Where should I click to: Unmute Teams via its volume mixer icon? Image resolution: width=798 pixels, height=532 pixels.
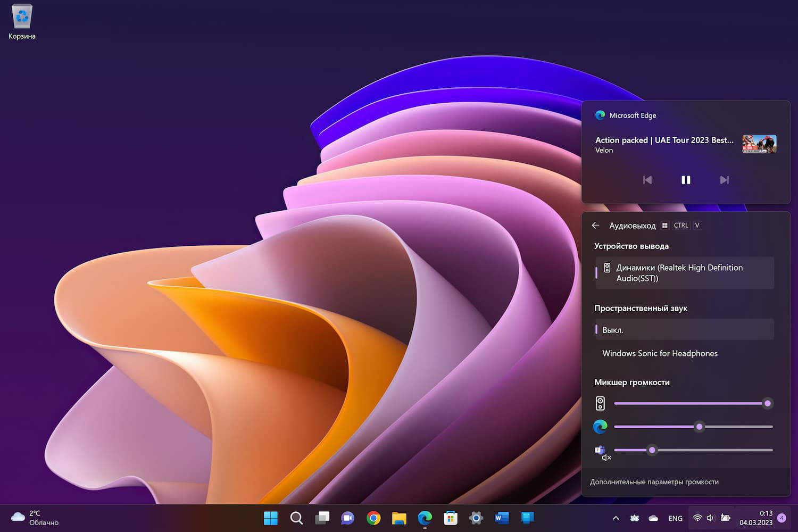click(601, 452)
